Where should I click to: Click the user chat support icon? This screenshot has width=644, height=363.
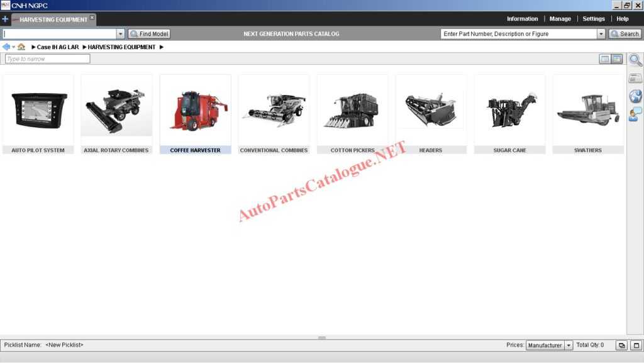pyautogui.click(x=635, y=114)
